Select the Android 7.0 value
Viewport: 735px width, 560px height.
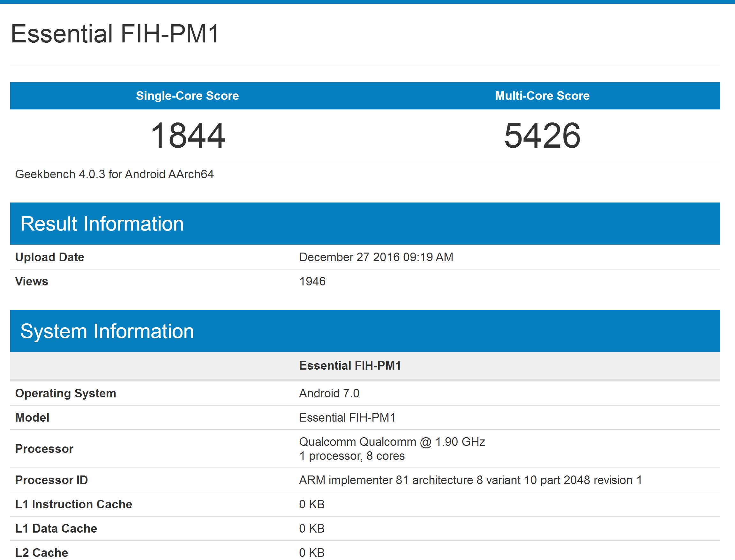[329, 393]
